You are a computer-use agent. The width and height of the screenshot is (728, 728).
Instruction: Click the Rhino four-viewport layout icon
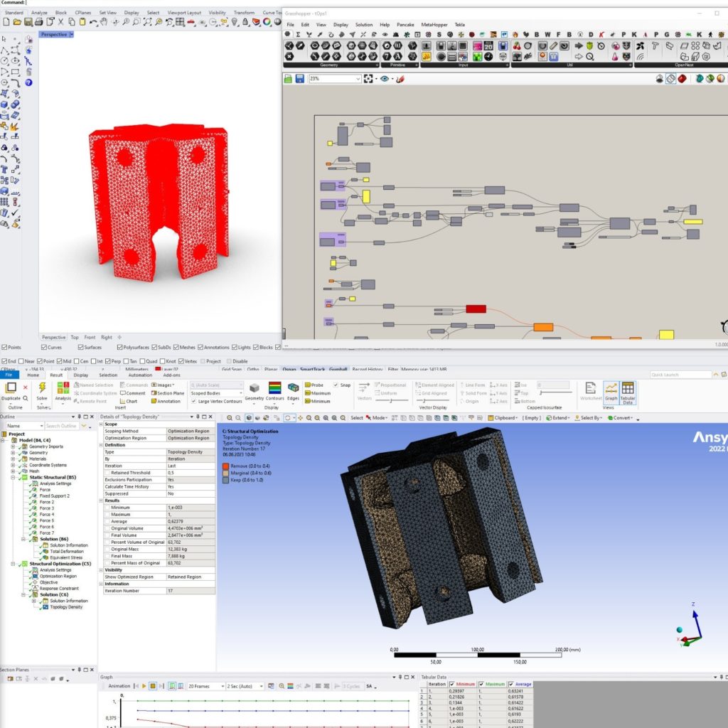(x=180, y=22)
